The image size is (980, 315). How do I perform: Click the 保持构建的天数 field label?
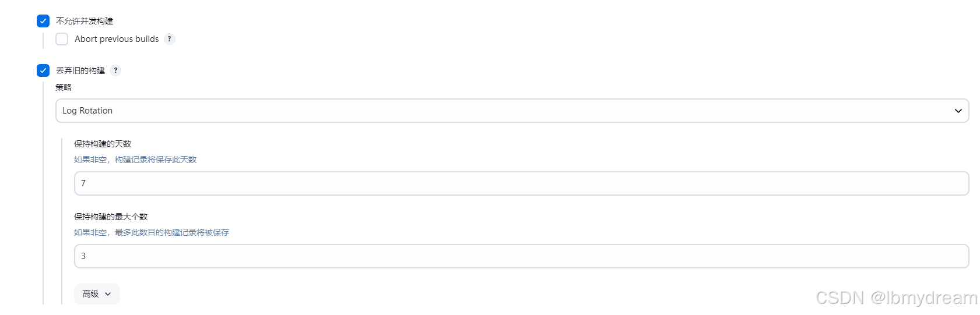(x=103, y=144)
